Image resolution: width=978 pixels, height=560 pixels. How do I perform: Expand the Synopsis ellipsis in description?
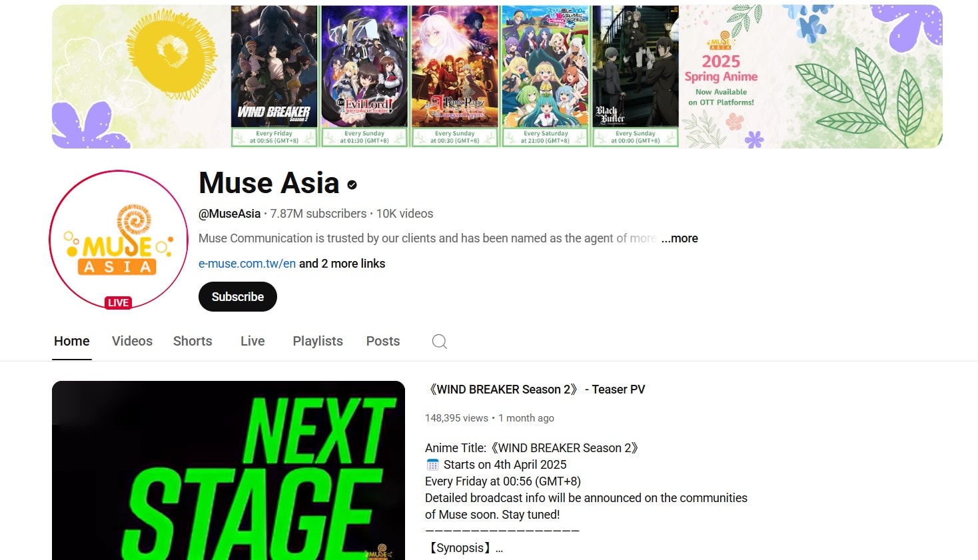[x=499, y=548]
